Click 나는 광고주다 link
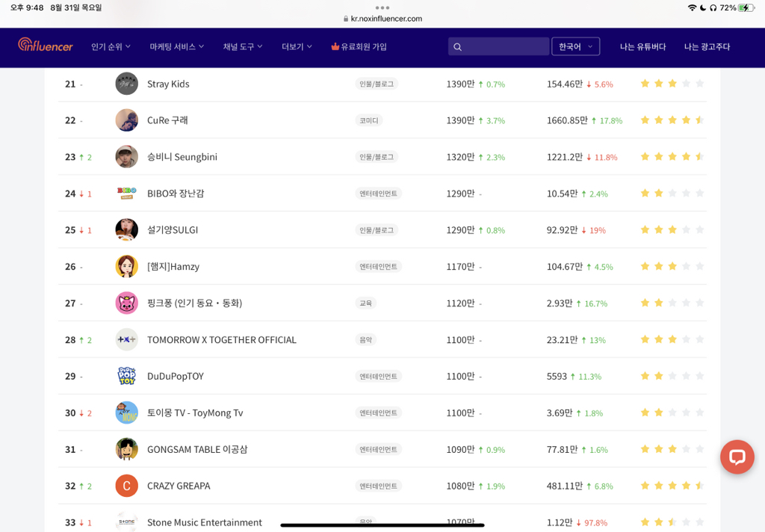This screenshot has width=765, height=532. point(707,47)
